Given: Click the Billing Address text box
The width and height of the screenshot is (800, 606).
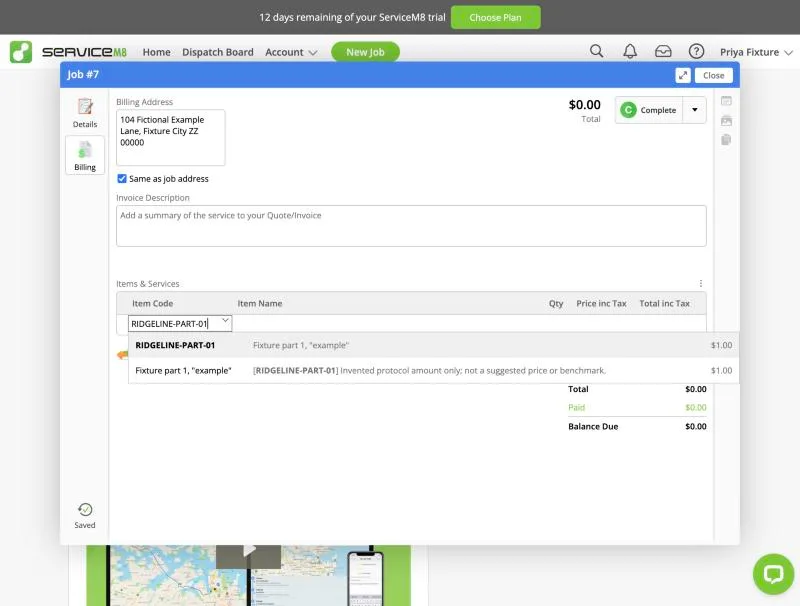Looking at the screenshot, I should 170,137.
